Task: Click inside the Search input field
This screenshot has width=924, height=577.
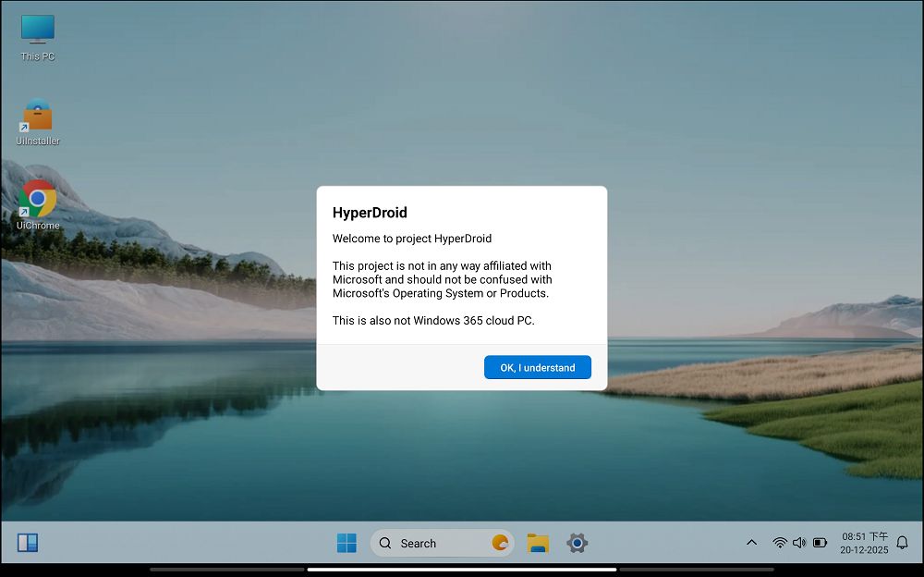Action: point(434,543)
